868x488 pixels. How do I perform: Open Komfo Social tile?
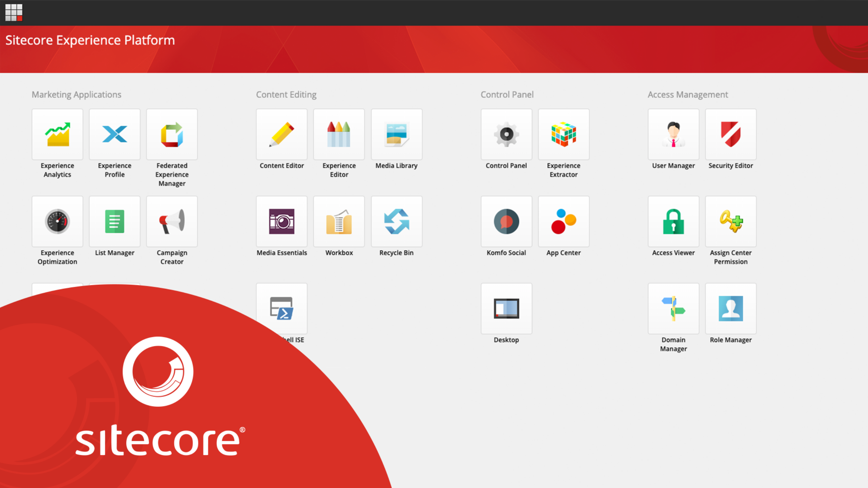click(x=507, y=222)
